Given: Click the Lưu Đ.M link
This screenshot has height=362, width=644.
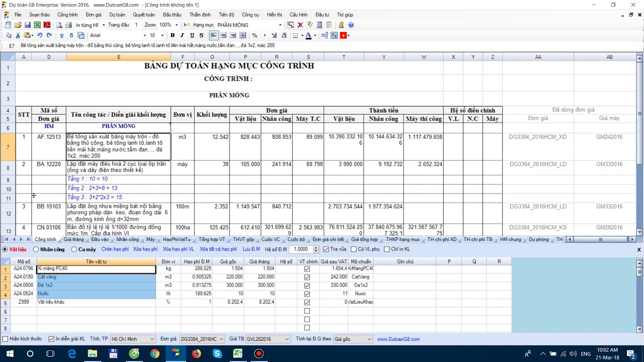Looking at the screenshot, I should click(251, 249).
